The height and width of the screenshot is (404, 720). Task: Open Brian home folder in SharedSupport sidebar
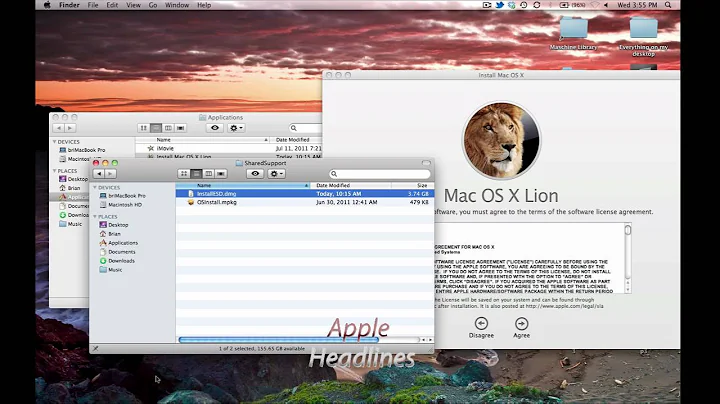tap(110, 234)
